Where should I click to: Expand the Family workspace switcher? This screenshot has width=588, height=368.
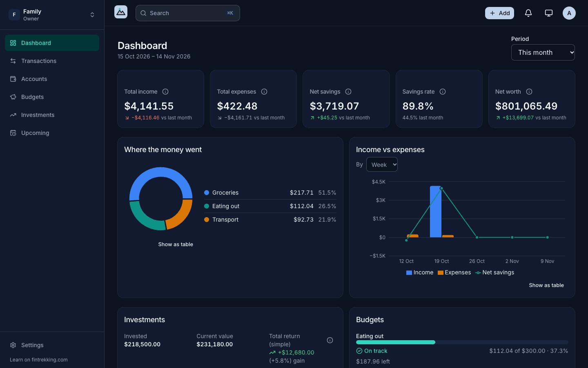point(52,15)
